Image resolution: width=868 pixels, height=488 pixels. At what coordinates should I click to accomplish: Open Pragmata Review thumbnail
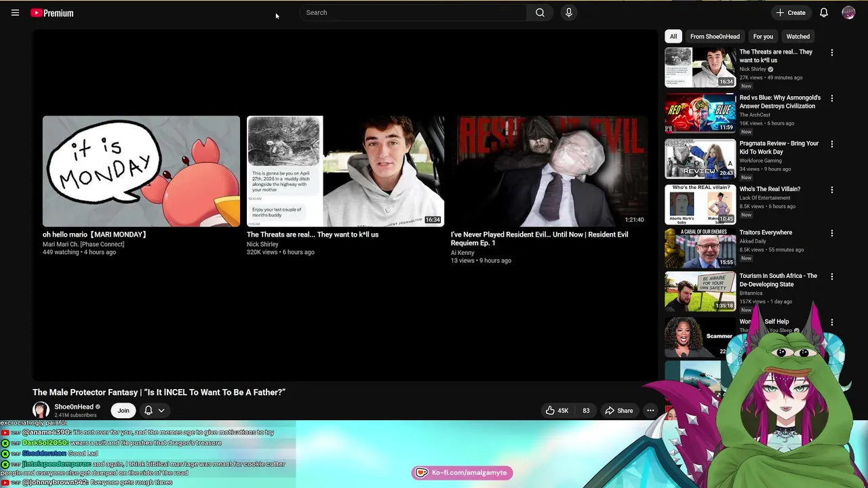(700, 159)
